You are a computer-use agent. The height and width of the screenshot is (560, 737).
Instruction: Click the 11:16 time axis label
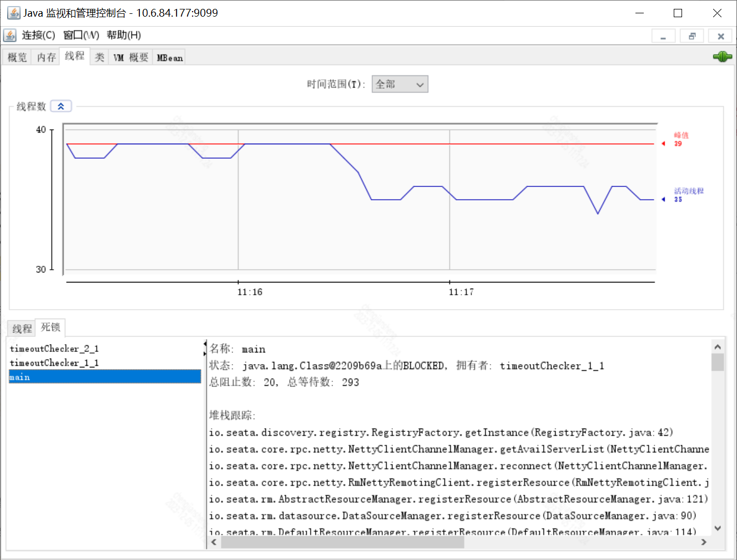coord(250,292)
